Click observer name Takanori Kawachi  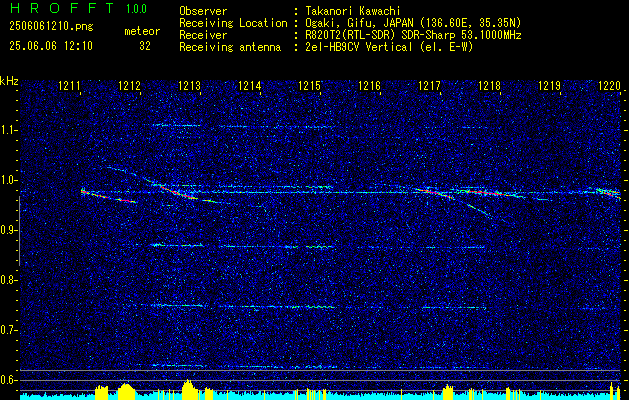[353, 11]
